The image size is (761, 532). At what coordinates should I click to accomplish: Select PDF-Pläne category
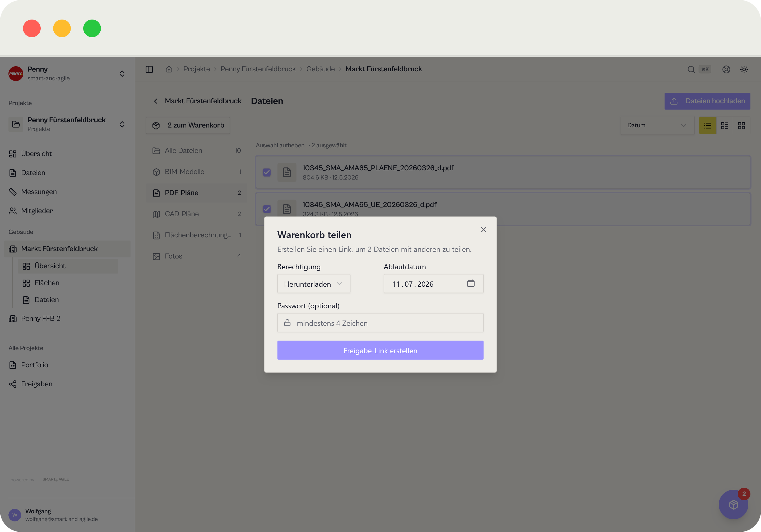(x=197, y=193)
